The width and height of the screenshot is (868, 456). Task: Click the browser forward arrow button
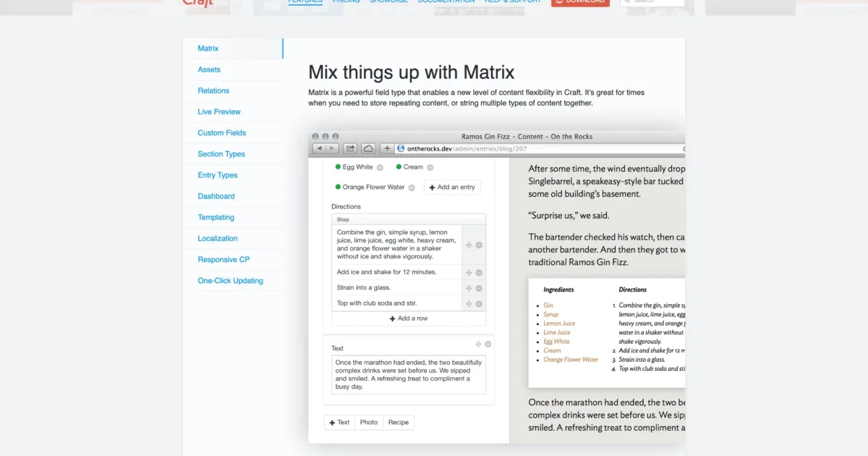332,148
